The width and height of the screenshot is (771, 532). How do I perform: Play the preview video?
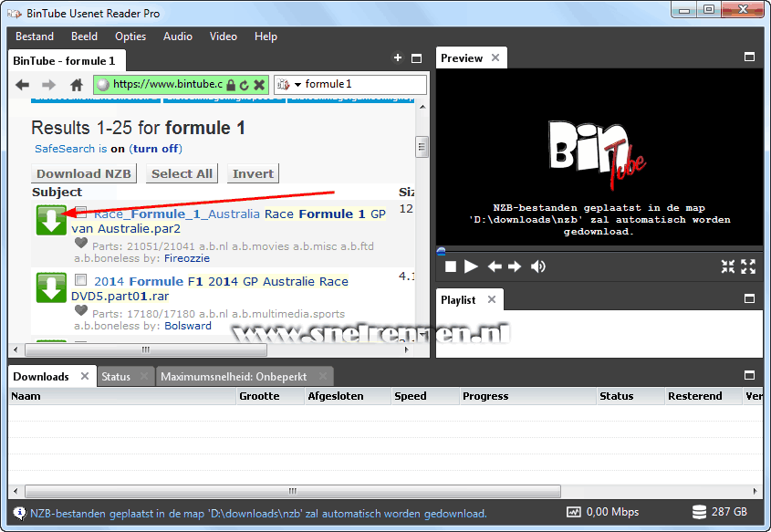pyautogui.click(x=471, y=266)
